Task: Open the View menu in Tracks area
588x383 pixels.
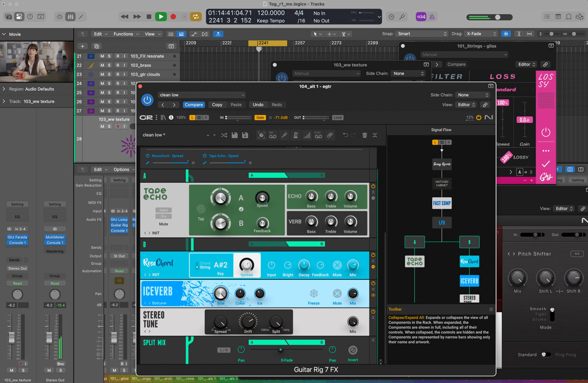Action: pyautogui.click(x=152, y=34)
